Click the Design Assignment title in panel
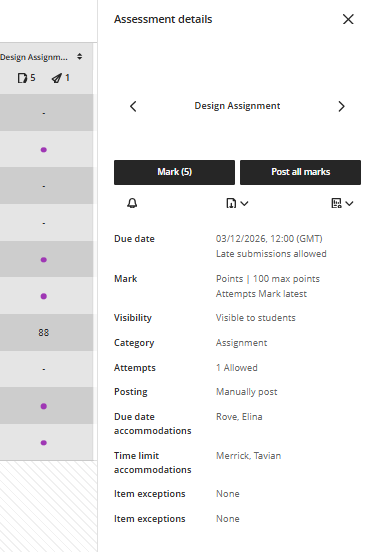 237,106
